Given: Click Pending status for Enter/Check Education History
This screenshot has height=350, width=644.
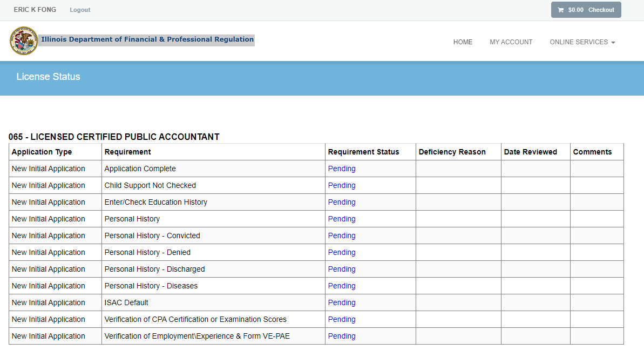Looking at the screenshot, I should [x=342, y=203].
